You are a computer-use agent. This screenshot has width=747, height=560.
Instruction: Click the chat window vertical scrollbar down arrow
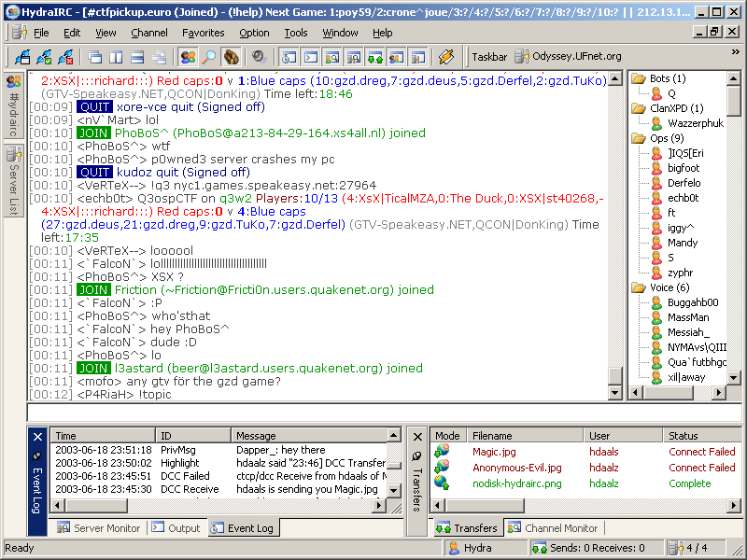click(x=615, y=394)
